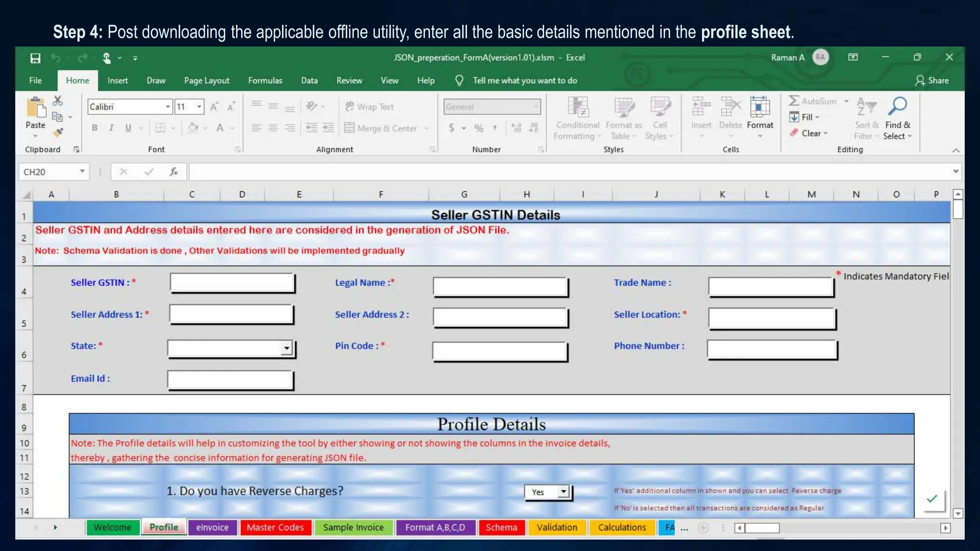Open Find & Select menu
The width and height of the screenshot is (980, 551).
[x=898, y=118]
